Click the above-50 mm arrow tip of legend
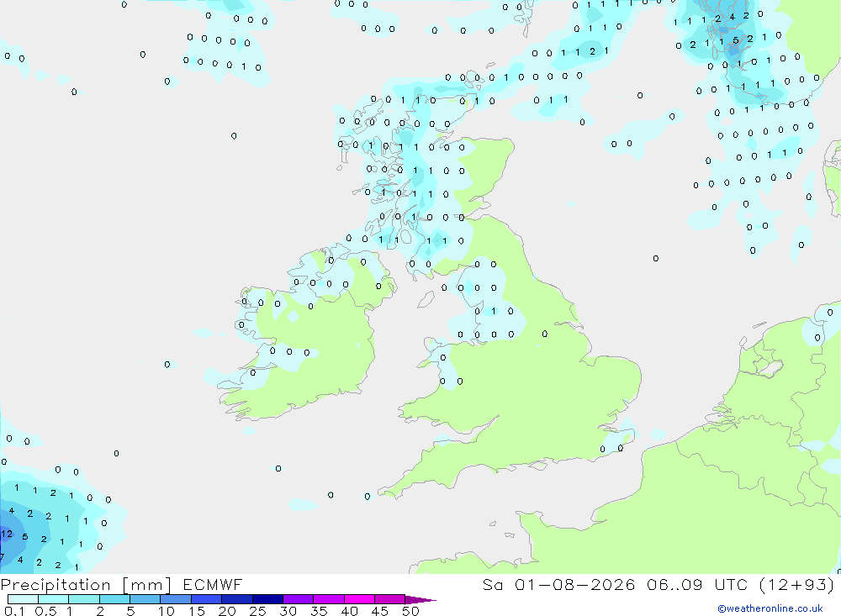This screenshot has height=616, width=841. coord(420,600)
